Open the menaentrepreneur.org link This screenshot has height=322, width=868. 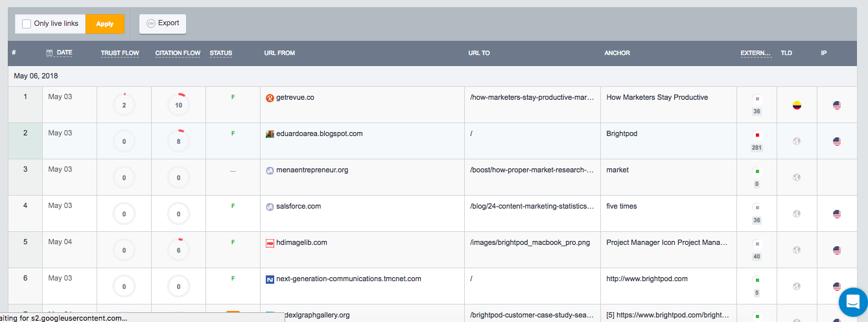[x=312, y=170]
